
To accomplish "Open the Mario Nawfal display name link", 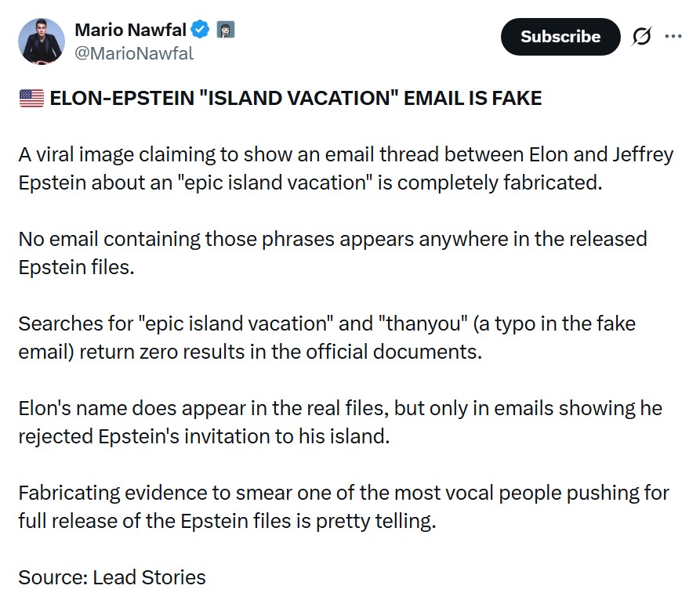I will (x=130, y=31).
